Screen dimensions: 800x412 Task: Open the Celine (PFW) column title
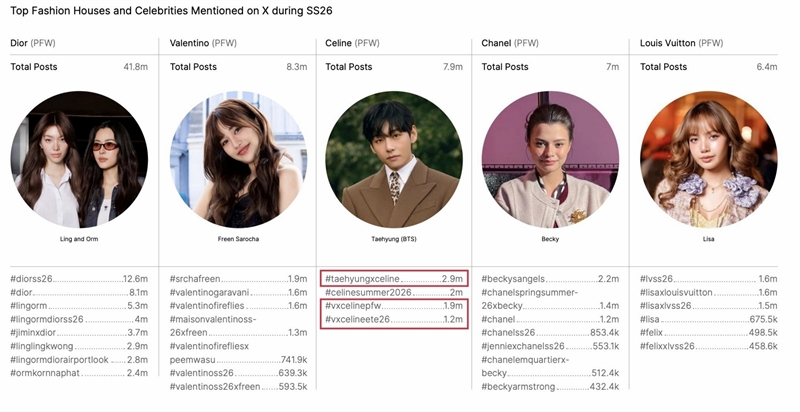[x=353, y=43]
